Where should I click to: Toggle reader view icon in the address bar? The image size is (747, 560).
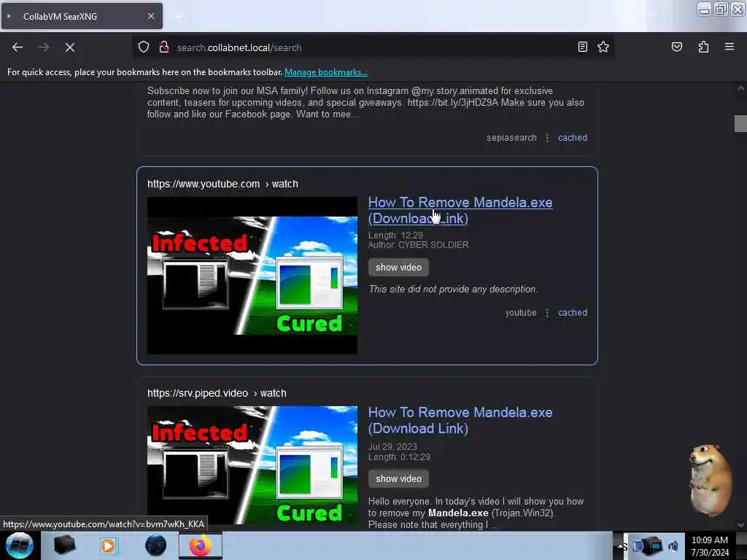click(582, 47)
